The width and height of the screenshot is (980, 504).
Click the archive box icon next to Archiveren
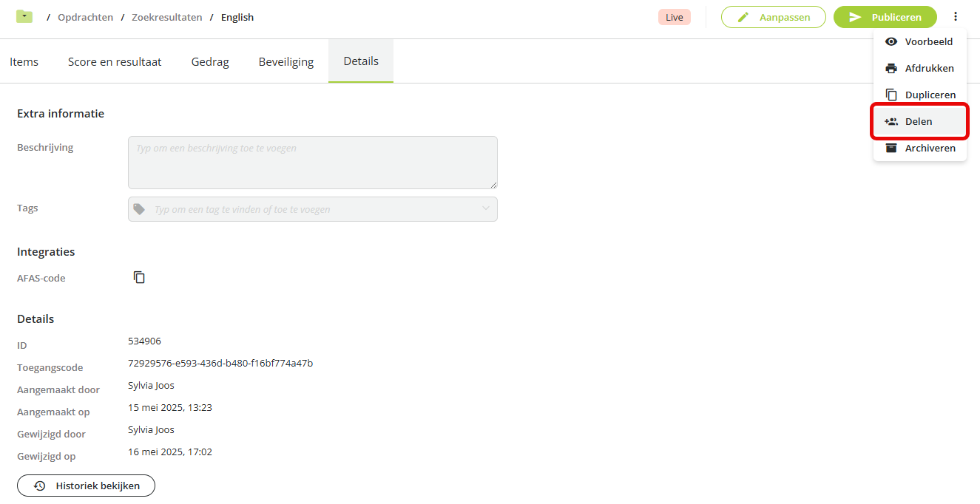[891, 148]
